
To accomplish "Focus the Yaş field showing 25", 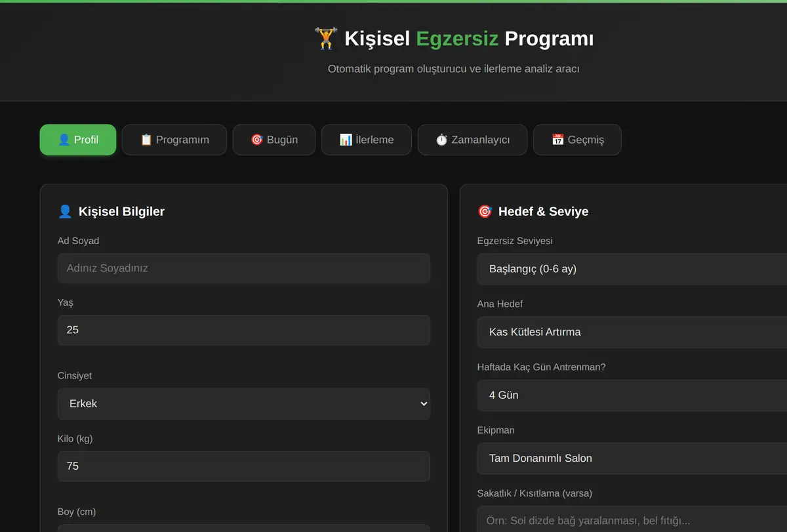I will coord(244,330).
